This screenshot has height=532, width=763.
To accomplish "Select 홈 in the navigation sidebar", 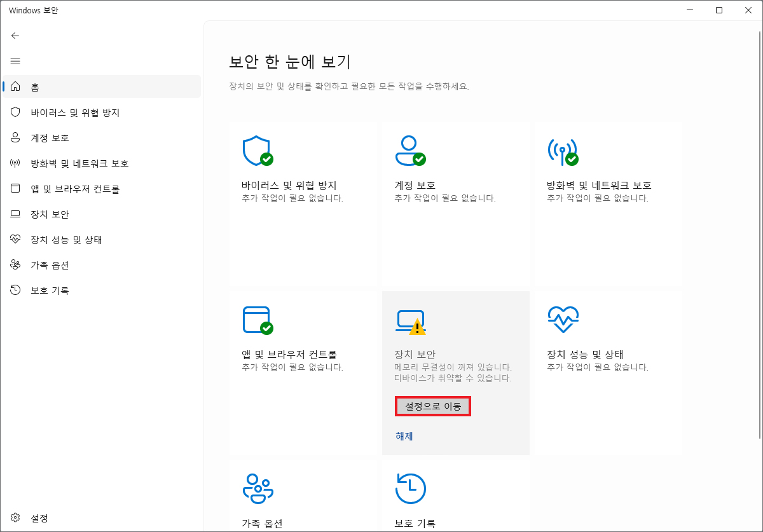I will [x=102, y=86].
